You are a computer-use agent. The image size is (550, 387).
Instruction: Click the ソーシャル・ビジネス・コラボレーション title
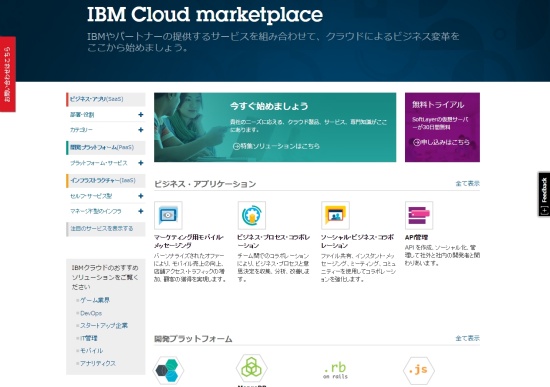point(357,241)
